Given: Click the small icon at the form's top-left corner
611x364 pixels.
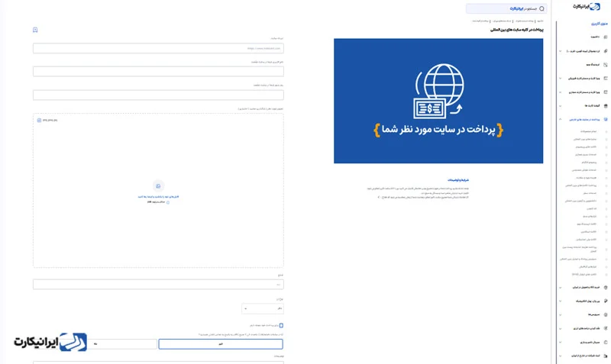Looking at the screenshot, I should tap(35, 30).
